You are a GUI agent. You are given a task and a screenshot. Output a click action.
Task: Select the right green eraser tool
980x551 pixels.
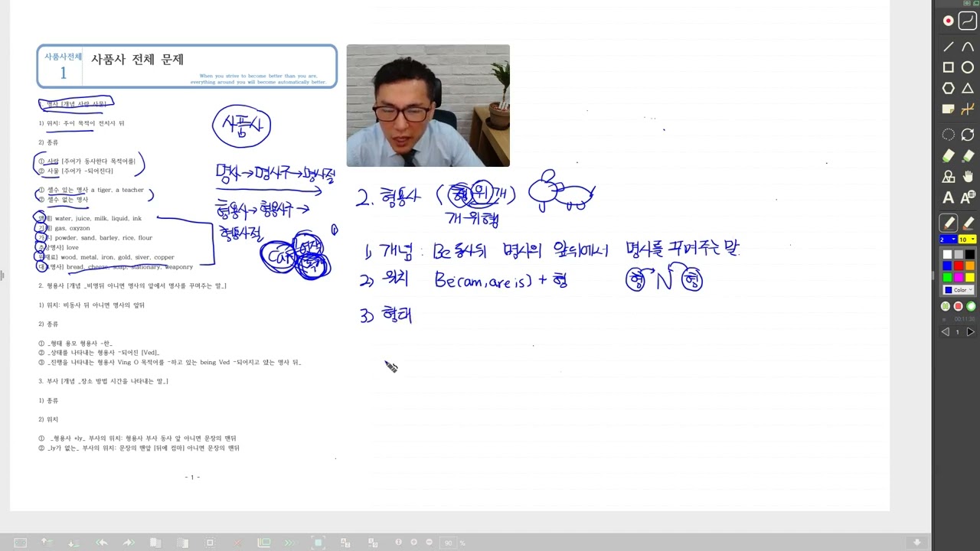pyautogui.click(x=968, y=156)
